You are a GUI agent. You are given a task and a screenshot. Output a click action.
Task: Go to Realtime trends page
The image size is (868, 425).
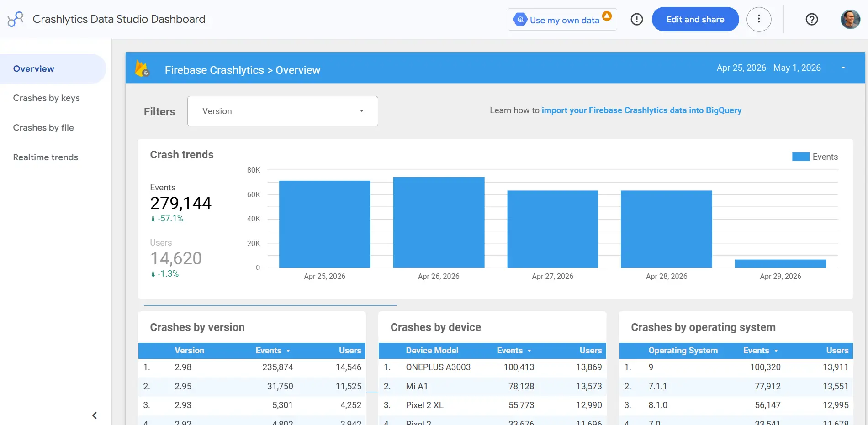[46, 157]
